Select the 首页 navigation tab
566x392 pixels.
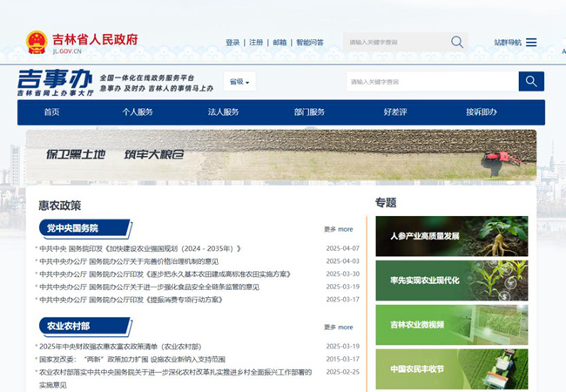[52, 112]
